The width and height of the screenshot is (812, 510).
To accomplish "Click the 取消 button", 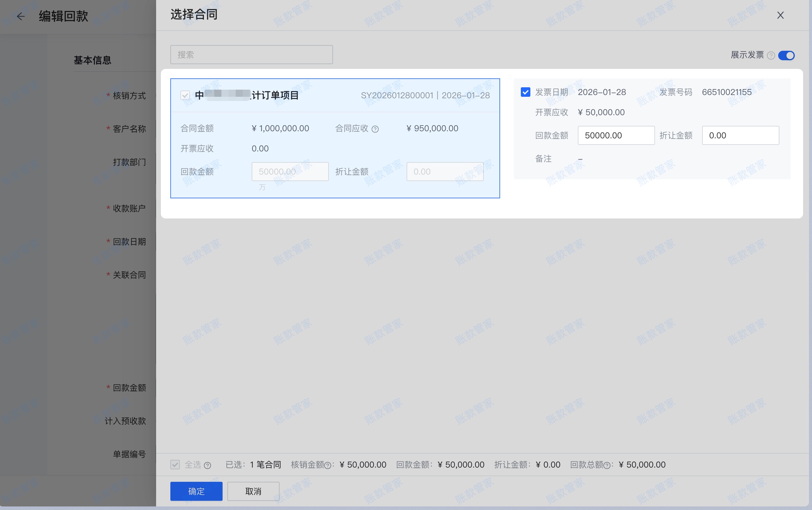I will (x=253, y=491).
